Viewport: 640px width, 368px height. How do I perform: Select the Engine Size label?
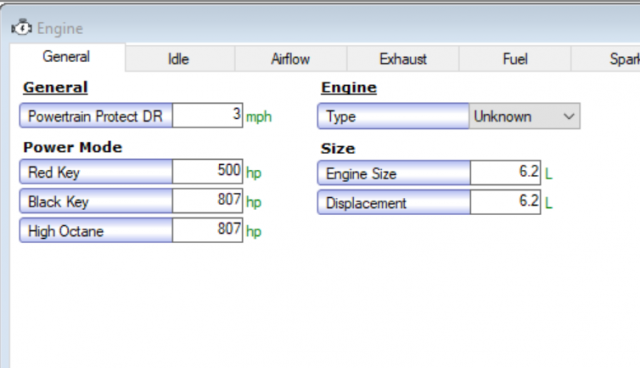394,173
